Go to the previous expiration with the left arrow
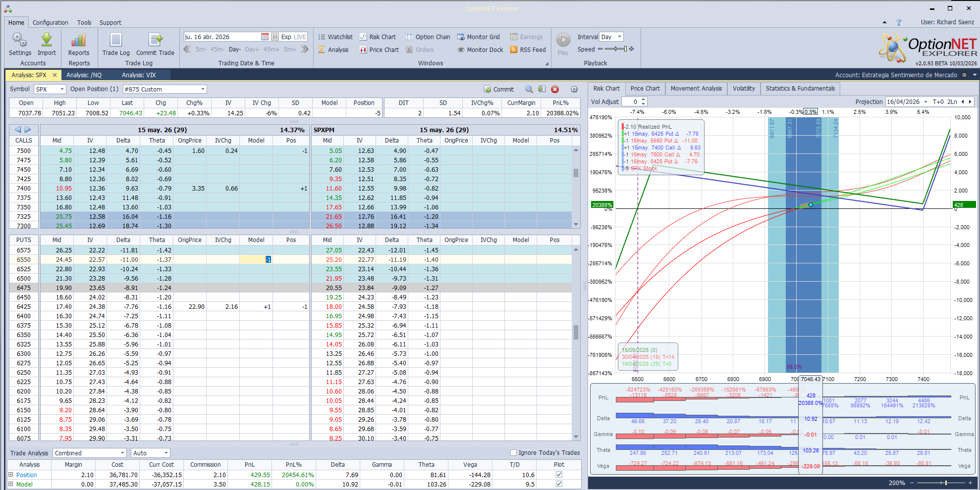The image size is (980, 490). pyautogui.click(x=18, y=130)
